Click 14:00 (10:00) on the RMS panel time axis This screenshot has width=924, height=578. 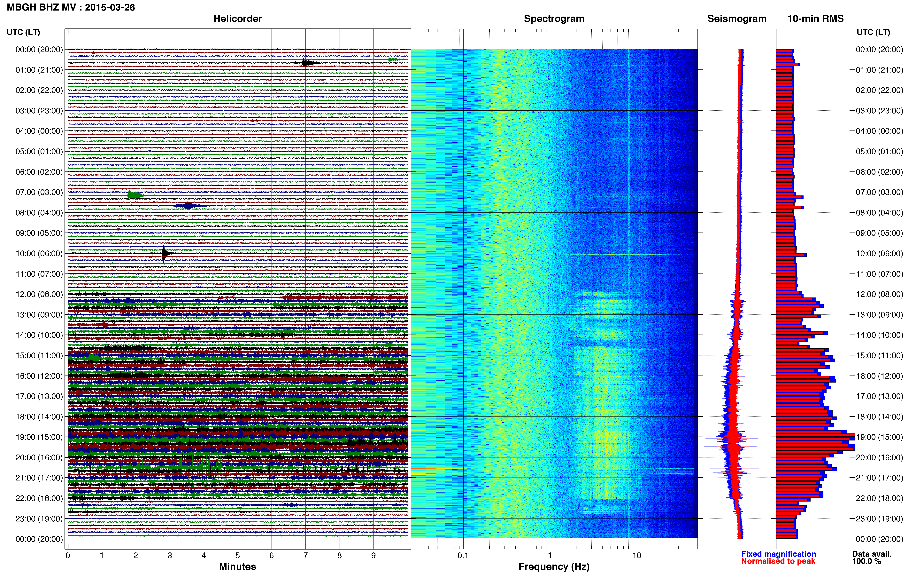tap(880, 335)
